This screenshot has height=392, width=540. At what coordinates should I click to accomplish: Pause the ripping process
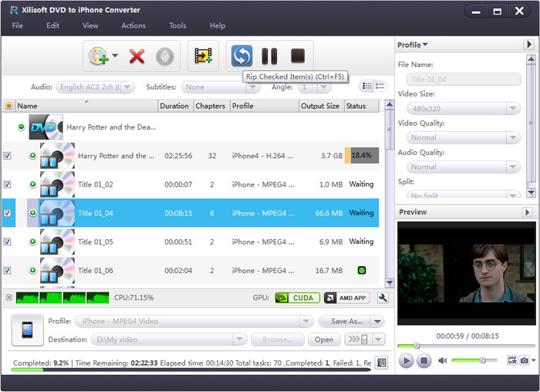coord(269,56)
